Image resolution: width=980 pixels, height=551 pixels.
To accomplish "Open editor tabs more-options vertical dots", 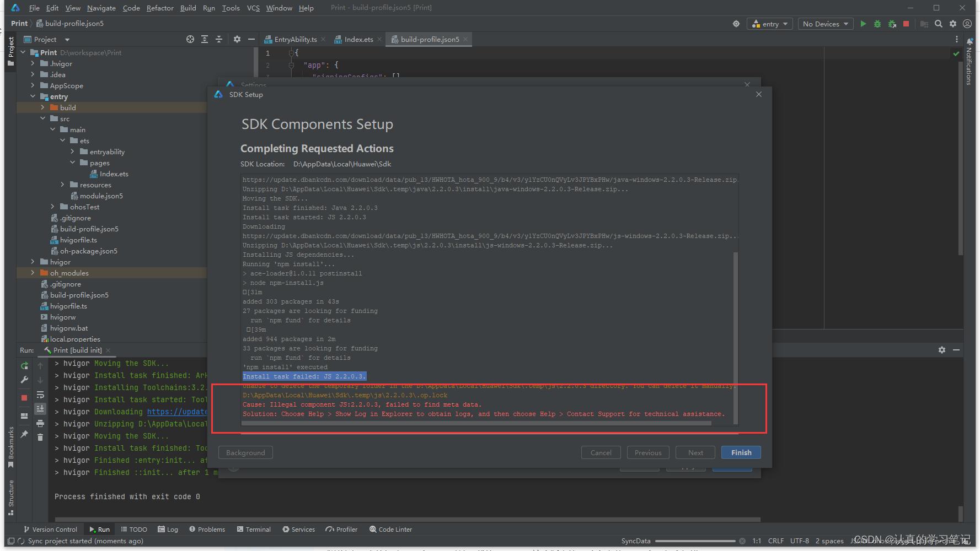I will click(x=957, y=39).
